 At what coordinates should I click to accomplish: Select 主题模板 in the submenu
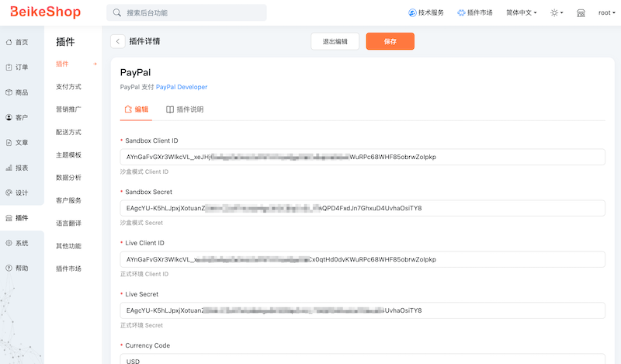click(68, 155)
